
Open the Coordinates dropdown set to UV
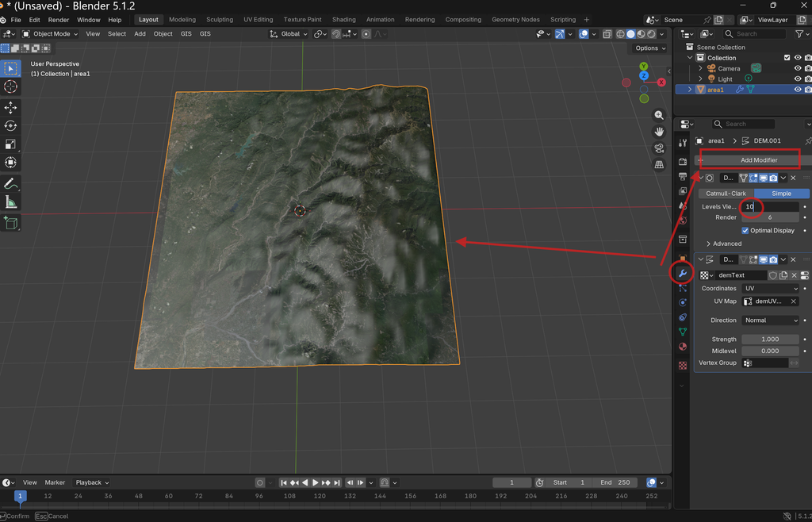[x=771, y=289]
